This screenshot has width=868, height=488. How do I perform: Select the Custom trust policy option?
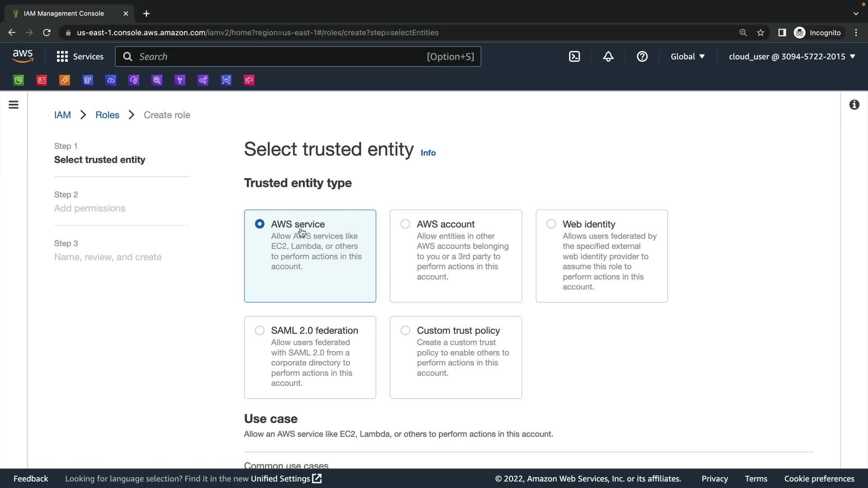pyautogui.click(x=406, y=330)
